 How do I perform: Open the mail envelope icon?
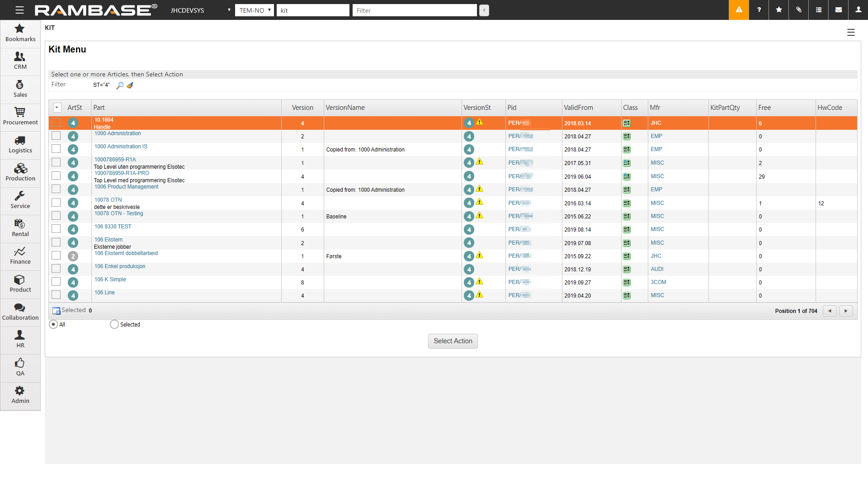(839, 10)
